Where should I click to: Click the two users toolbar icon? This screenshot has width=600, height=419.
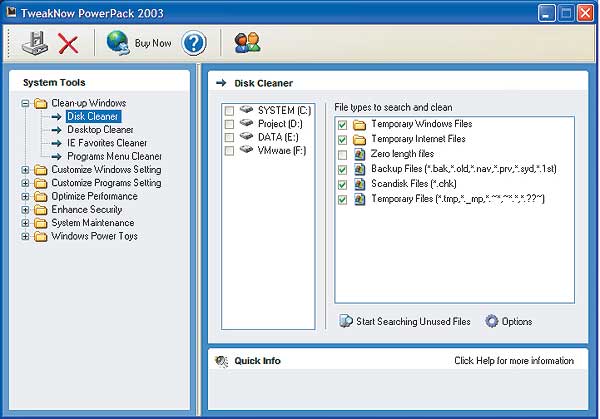point(248,42)
